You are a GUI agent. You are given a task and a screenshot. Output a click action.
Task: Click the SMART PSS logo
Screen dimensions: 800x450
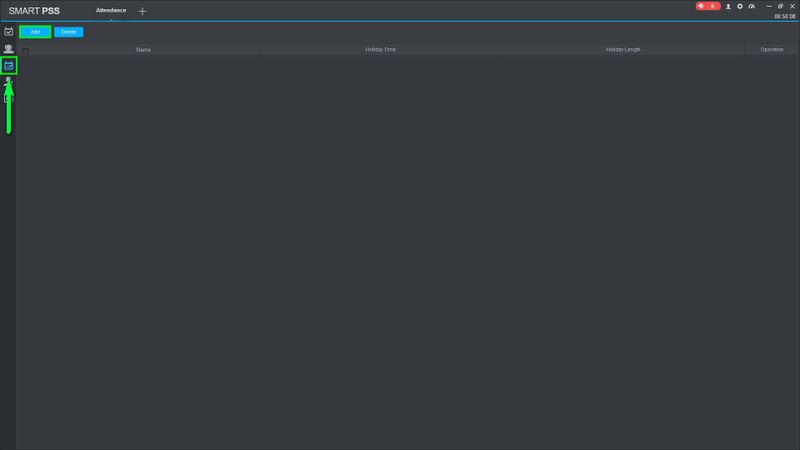34,11
